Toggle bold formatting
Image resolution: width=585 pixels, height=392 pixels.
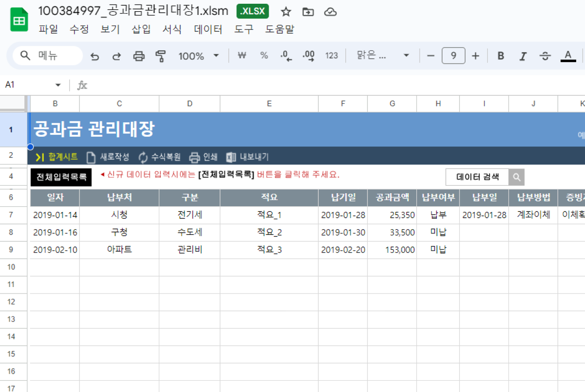[x=501, y=56]
